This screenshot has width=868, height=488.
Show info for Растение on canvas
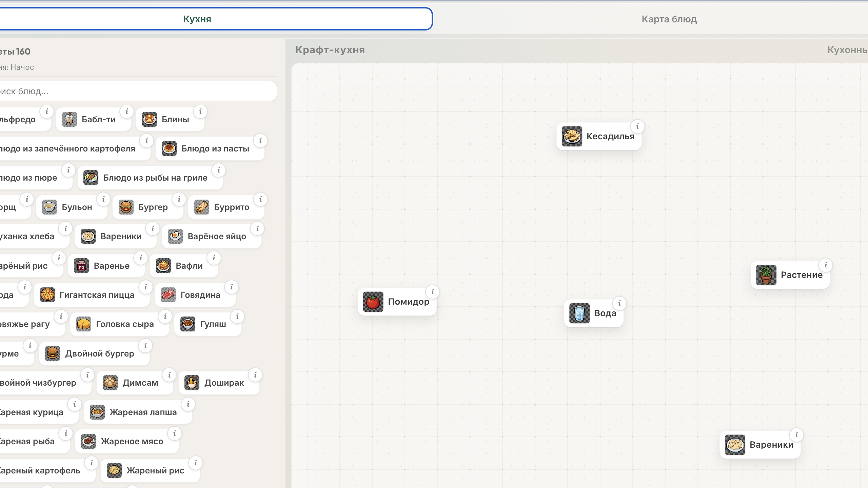tap(826, 265)
